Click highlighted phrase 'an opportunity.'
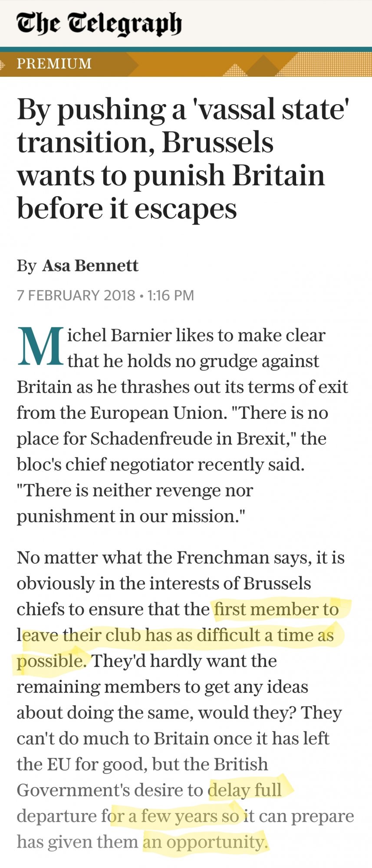The width and height of the screenshot is (372, 868). click(205, 842)
